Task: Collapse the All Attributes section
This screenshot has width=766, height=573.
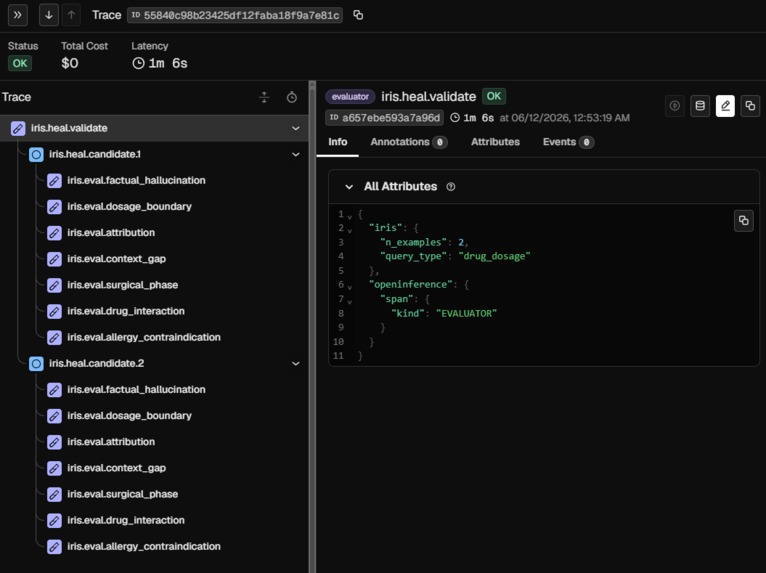Action: [x=349, y=187]
